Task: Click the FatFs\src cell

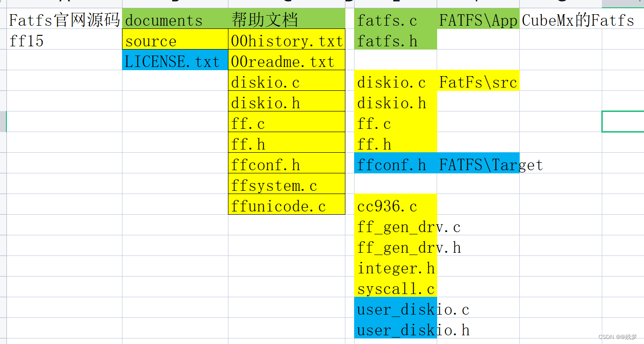Action: pyautogui.click(x=478, y=81)
